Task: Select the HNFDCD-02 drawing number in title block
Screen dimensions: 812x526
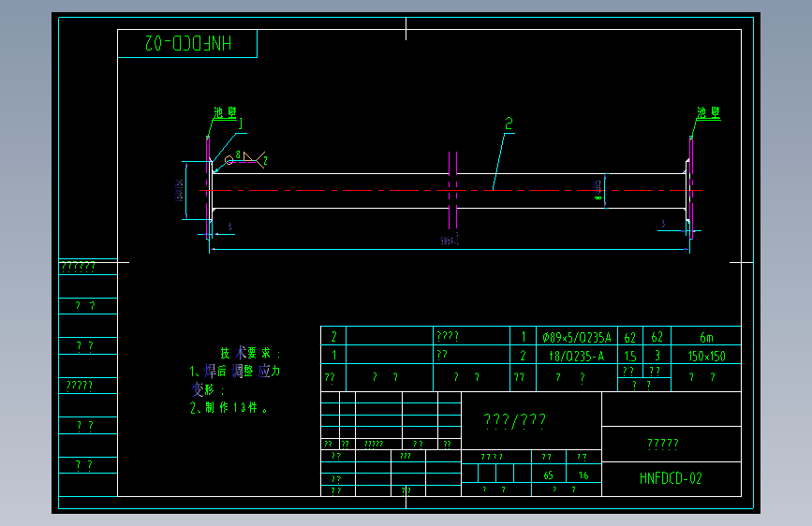Action: pos(671,478)
